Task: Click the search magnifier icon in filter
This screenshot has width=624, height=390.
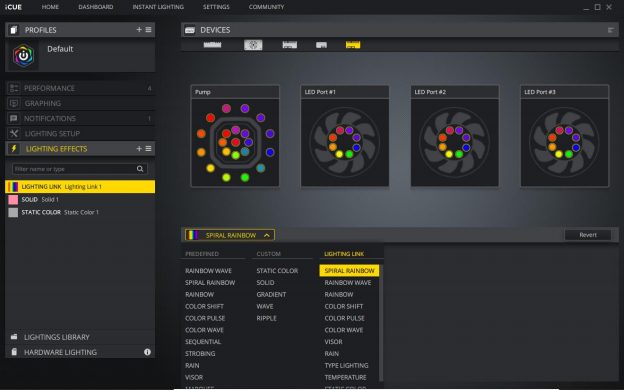Action: (x=140, y=169)
